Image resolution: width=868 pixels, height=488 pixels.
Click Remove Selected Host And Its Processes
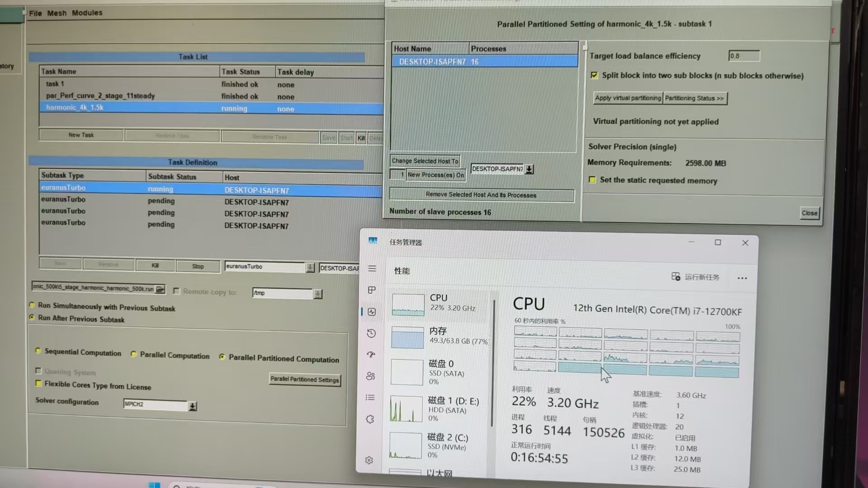click(x=481, y=195)
